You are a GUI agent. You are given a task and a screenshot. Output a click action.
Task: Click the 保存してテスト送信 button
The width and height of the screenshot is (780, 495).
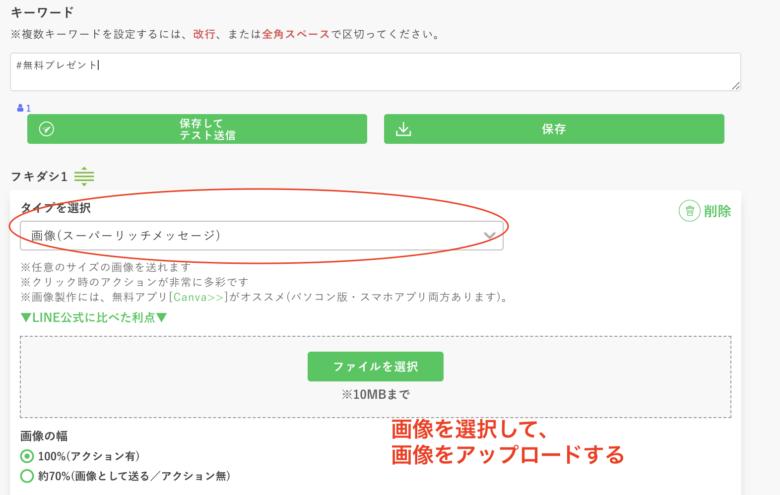197,129
